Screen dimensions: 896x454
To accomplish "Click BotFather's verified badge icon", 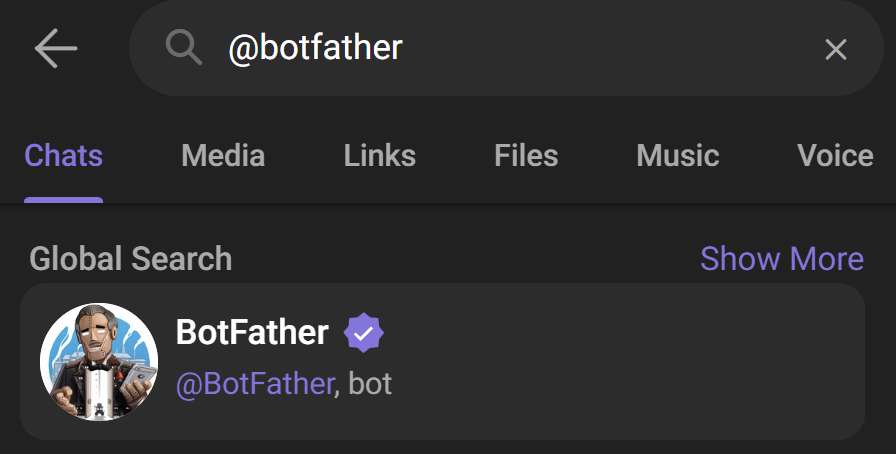I will click(x=364, y=333).
